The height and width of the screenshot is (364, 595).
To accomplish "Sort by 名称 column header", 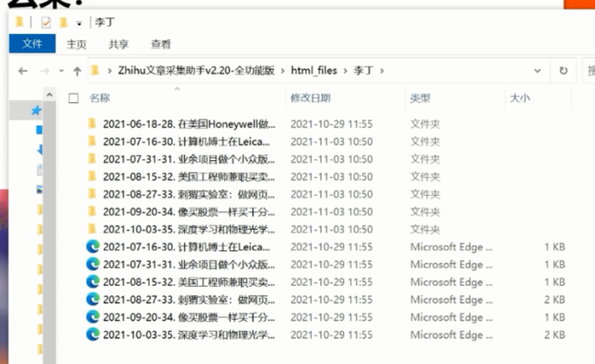I will tap(100, 97).
